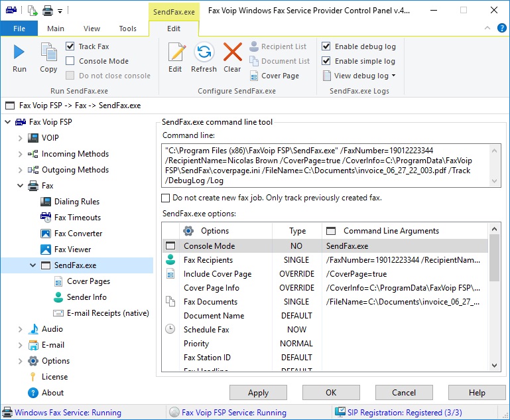Click the Edit pencil icon in ribbon
The image size is (510, 420).
click(x=176, y=52)
